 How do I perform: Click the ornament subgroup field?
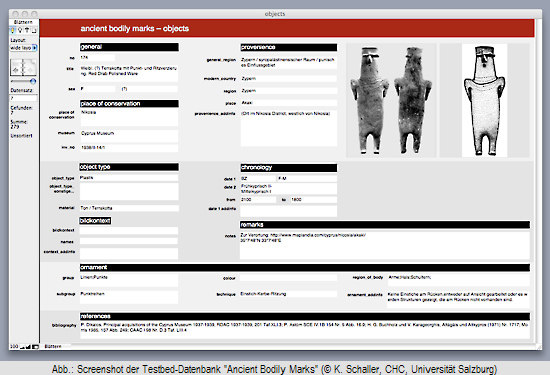pyautogui.click(x=129, y=297)
